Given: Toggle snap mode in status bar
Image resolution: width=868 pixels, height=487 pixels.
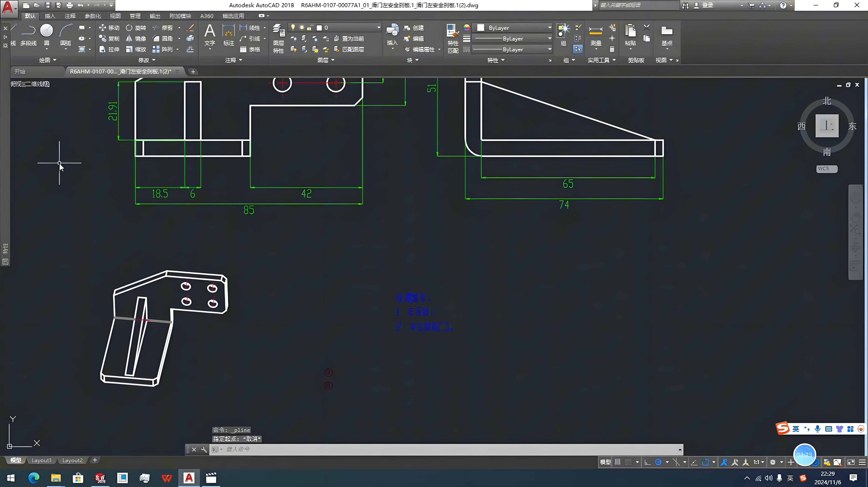Looking at the screenshot, I should point(628,462).
